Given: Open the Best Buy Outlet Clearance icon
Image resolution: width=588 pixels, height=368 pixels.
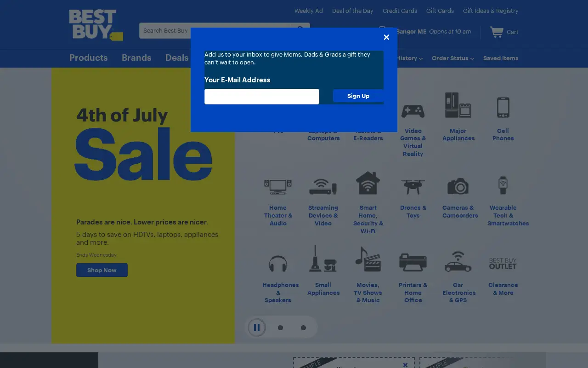Looking at the screenshot, I should tap(503, 264).
